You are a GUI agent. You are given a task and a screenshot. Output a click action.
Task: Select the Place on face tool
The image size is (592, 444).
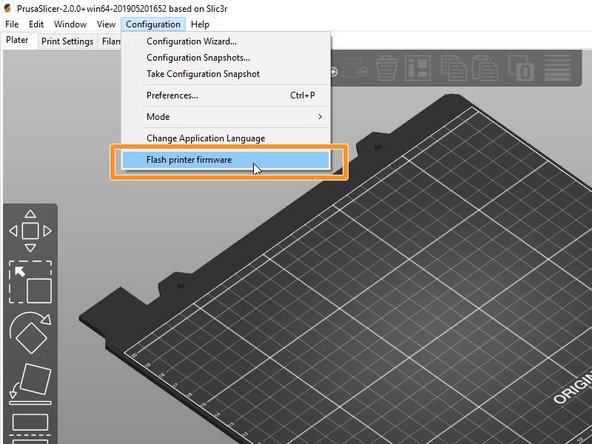tap(30, 384)
